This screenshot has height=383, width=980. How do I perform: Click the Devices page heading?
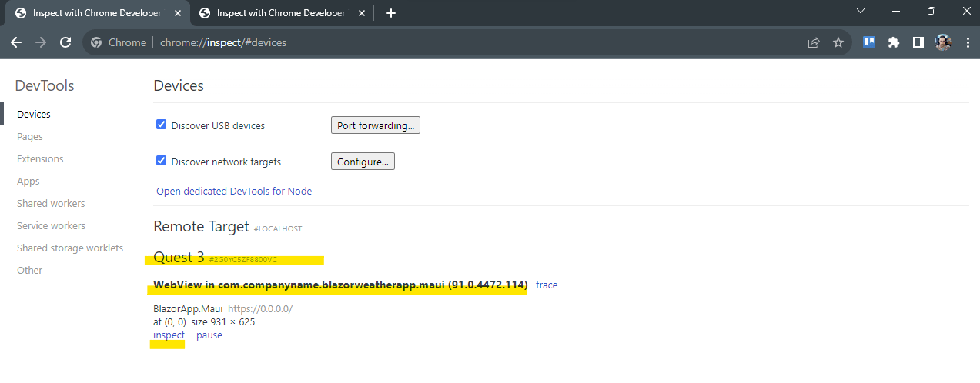click(179, 85)
